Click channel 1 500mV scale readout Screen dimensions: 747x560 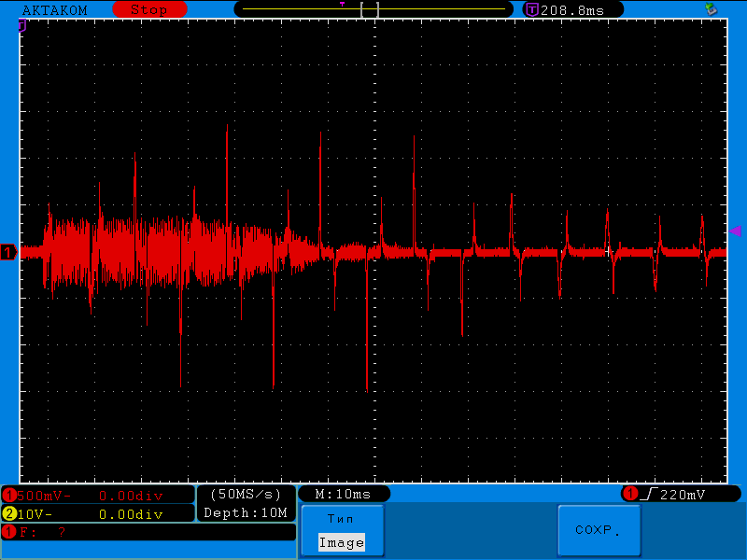tap(43, 496)
